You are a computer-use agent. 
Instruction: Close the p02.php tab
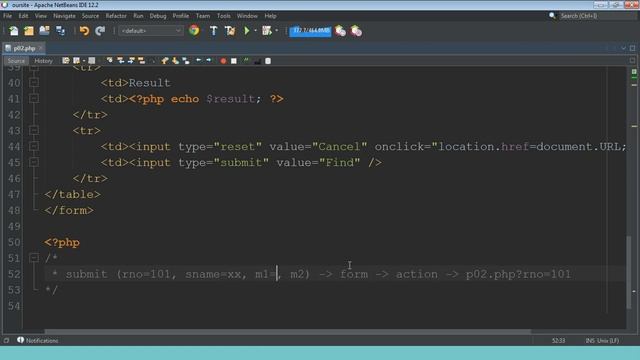click(40, 48)
